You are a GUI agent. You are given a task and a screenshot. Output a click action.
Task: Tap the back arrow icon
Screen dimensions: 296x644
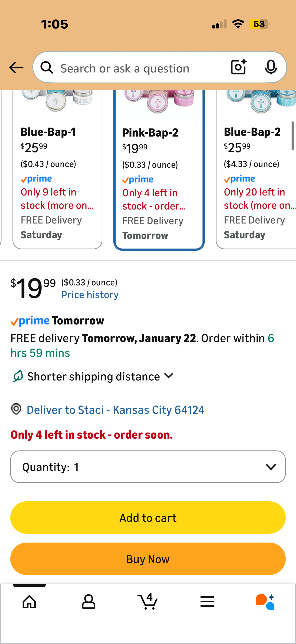16,68
